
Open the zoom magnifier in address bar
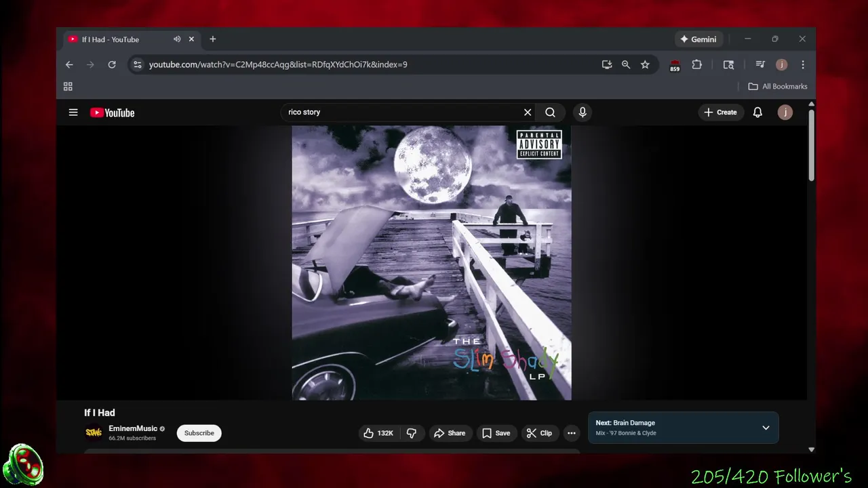pyautogui.click(x=626, y=64)
